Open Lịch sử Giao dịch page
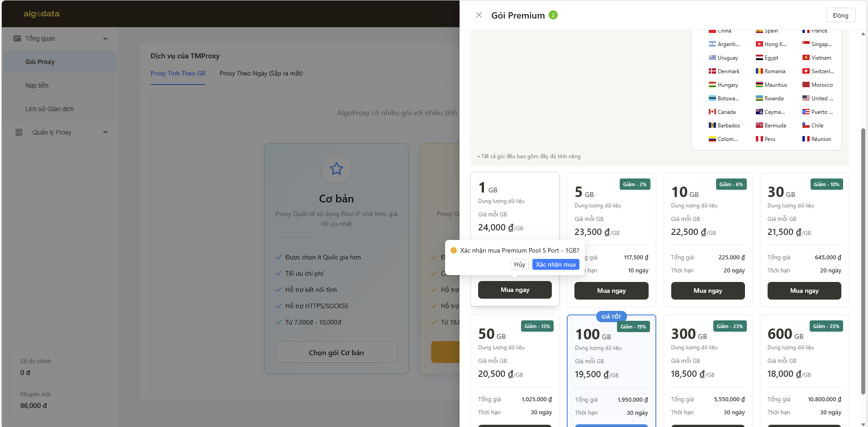The width and height of the screenshot is (868, 427). pos(49,109)
